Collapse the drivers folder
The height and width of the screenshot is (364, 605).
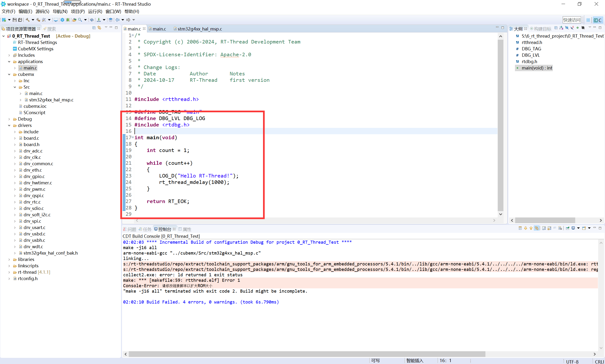(9, 126)
